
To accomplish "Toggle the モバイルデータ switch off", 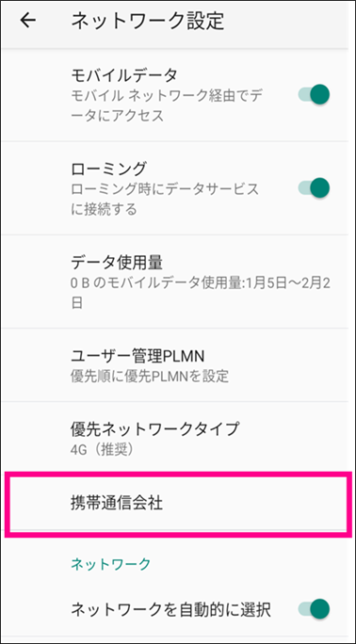I will [315, 94].
